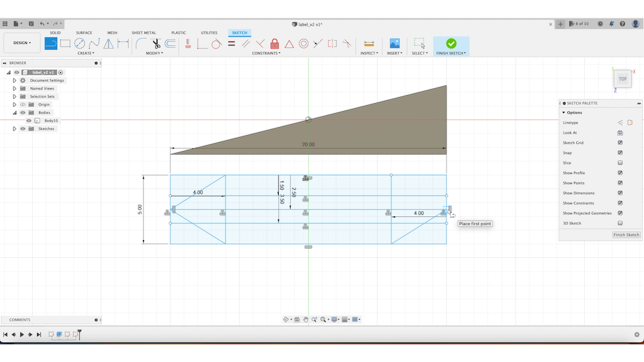Collapse the Bodies folder
Image resolution: width=644 pixels, height=362 pixels.
(x=14, y=112)
